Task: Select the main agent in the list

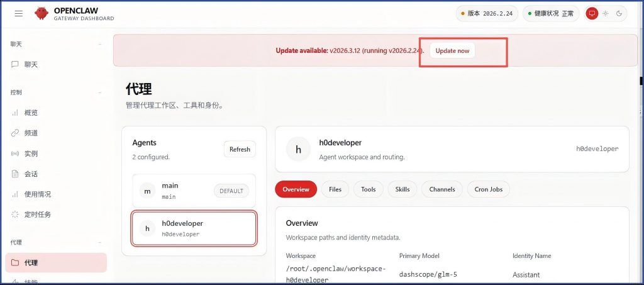Action: (x=194, y=191)
